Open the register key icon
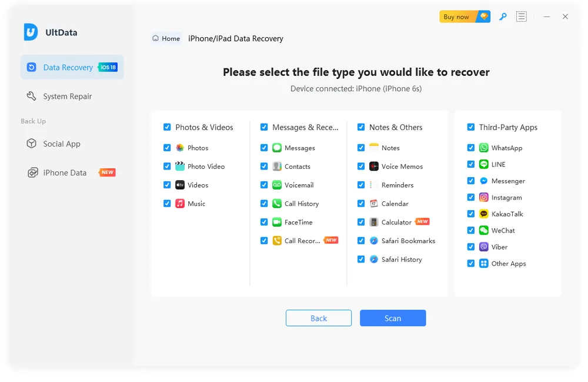Screen dimensions: 588x382 click(503, 16)
